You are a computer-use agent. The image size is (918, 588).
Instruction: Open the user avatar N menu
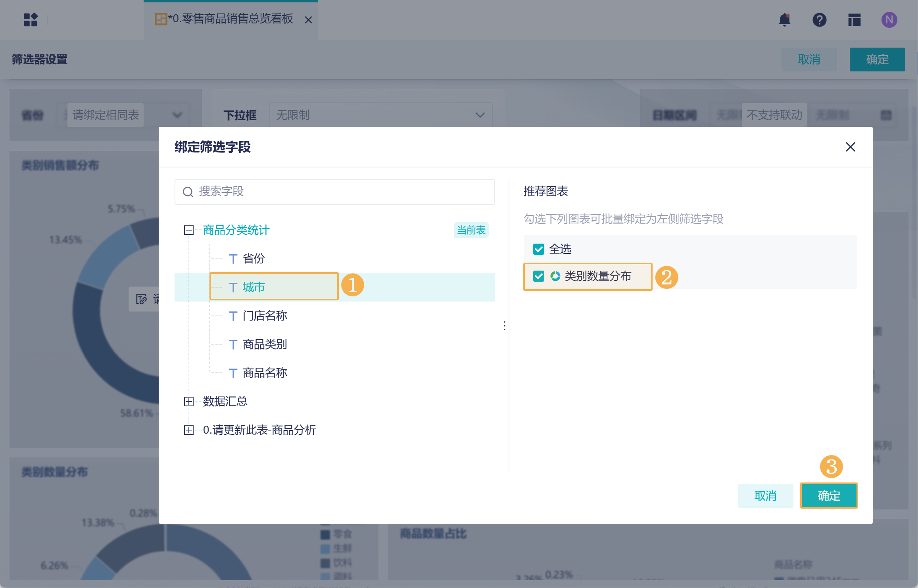tap(889, 19)
